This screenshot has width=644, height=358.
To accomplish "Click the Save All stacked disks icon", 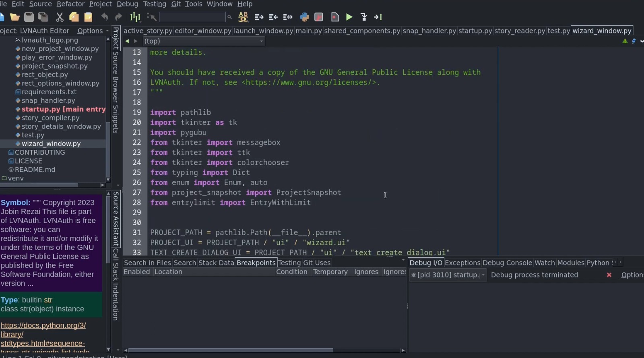I will (x=43, y=17).
